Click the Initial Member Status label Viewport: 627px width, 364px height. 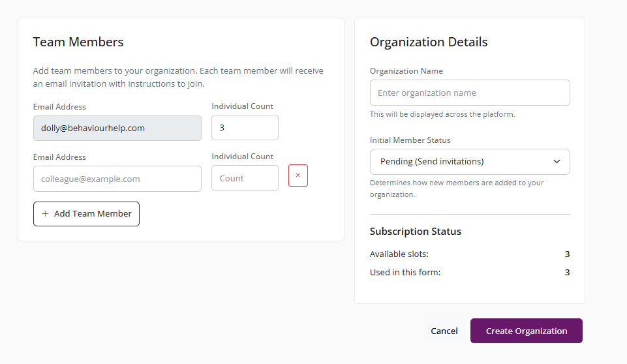pyautogui.click(x=410, y=140)
